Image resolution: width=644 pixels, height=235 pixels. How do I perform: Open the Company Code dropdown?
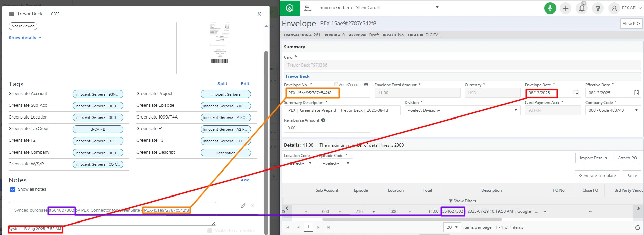613,110
